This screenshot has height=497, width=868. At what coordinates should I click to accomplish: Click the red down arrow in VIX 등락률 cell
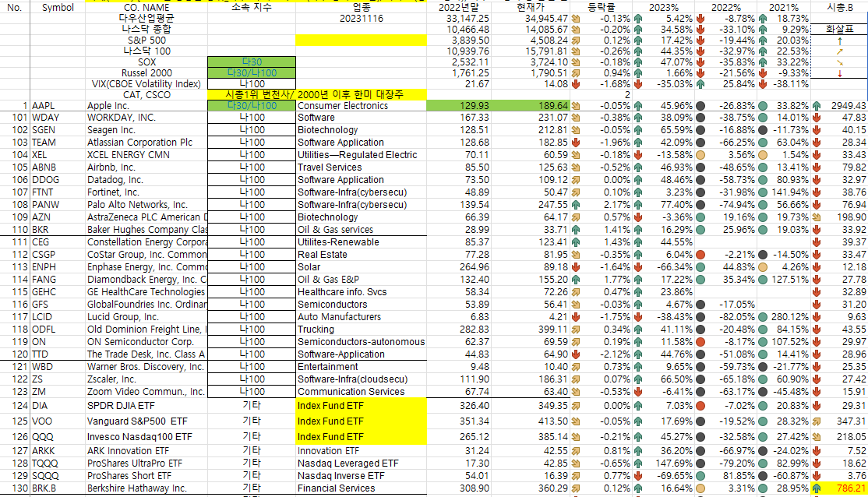(576, 84)
